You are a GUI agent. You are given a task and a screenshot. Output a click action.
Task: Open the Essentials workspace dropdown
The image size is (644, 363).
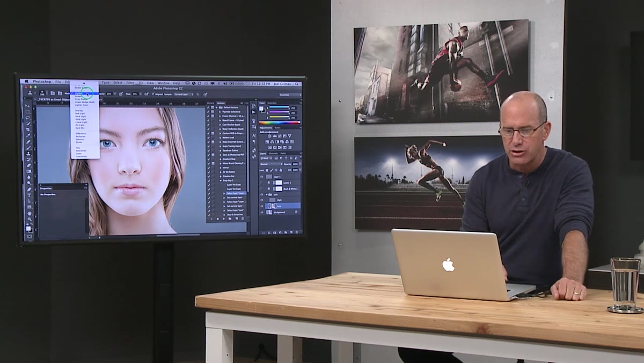(x=290, y=95)
